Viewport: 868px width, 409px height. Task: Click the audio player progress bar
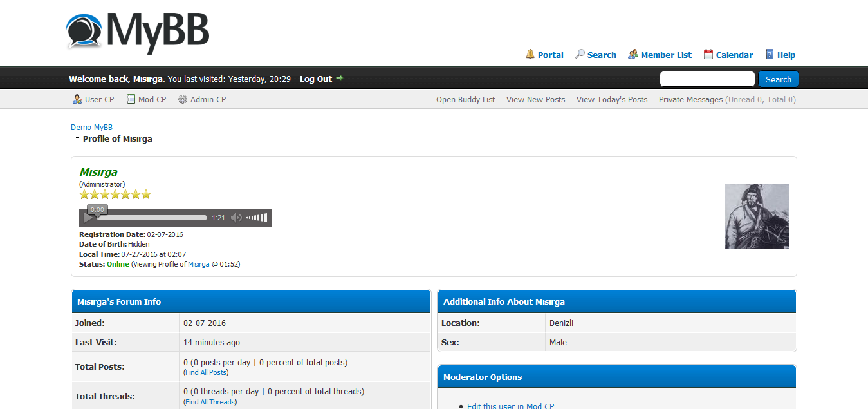(x=152, y=218)
